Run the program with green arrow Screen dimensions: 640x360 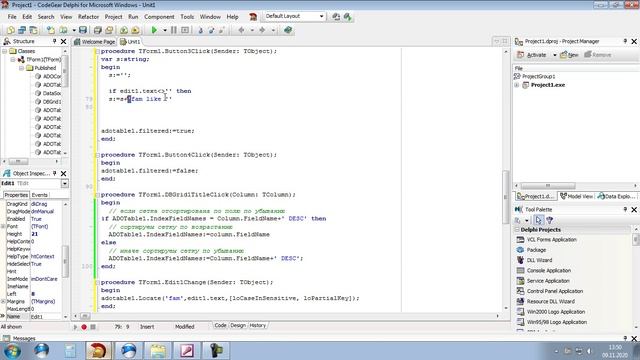pyautogui.click(x=154, y=30)
